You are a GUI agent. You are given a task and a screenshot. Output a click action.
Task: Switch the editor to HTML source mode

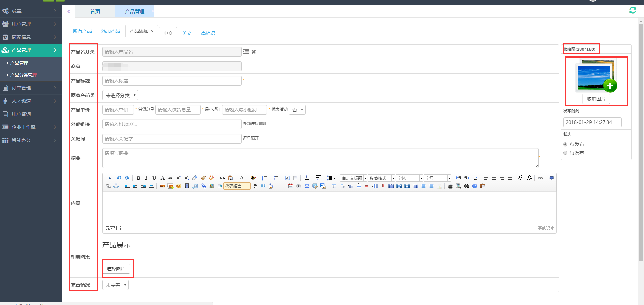click(108, 178)
